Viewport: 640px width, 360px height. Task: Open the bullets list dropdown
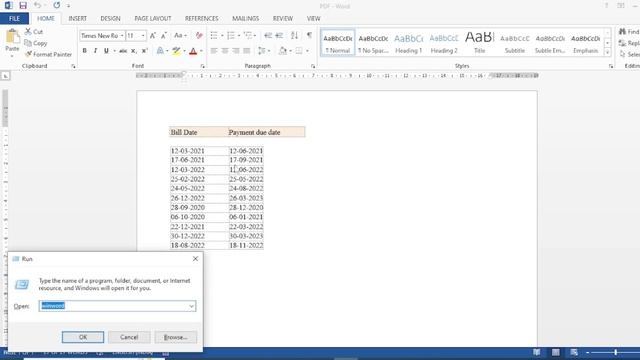click(x=222, y=36)
